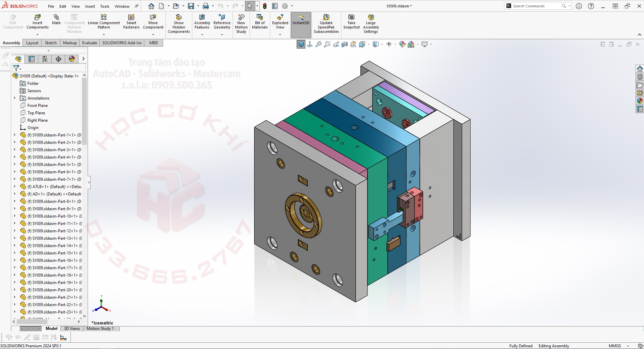The height and width of the screenshot is (349, 644).
Task: Open Exploded View dropdown arrow
Action: click(x=280, y=35)
